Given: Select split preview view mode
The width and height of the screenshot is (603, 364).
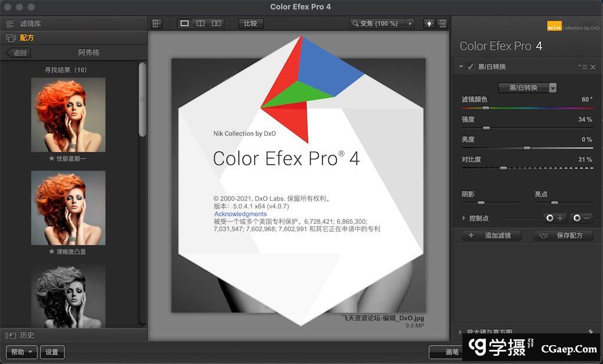Looking at the screenshot, I should (200, 24).
